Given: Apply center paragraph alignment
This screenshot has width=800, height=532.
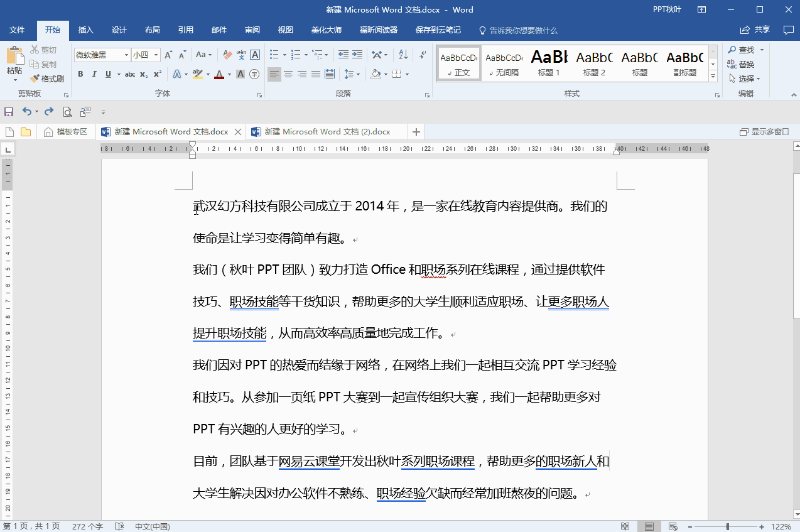Looking at the screenshot, I should click(288, 74).
